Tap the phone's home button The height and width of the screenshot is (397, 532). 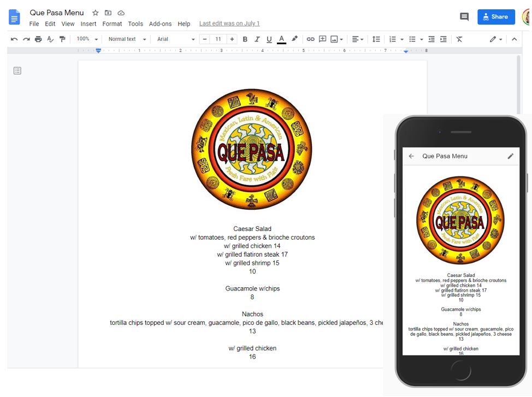tap(461, 371)
